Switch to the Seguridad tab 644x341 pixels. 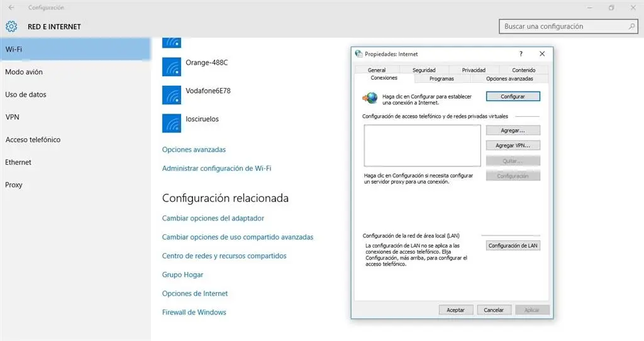424,70
